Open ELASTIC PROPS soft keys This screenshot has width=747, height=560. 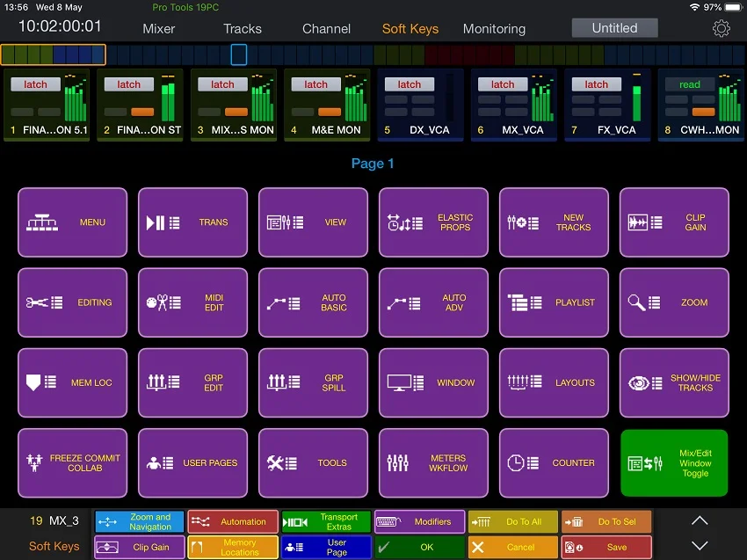click(x=433, y=222)
